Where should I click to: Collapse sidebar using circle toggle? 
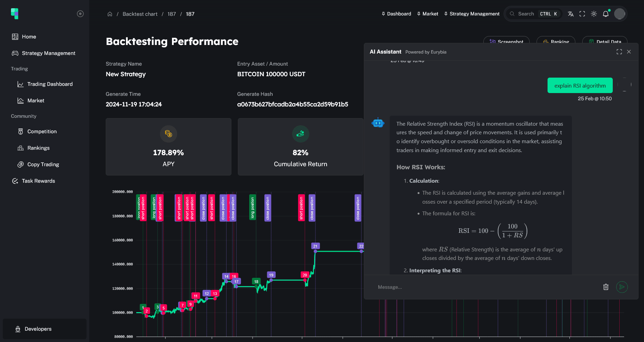tap(80, 14)
